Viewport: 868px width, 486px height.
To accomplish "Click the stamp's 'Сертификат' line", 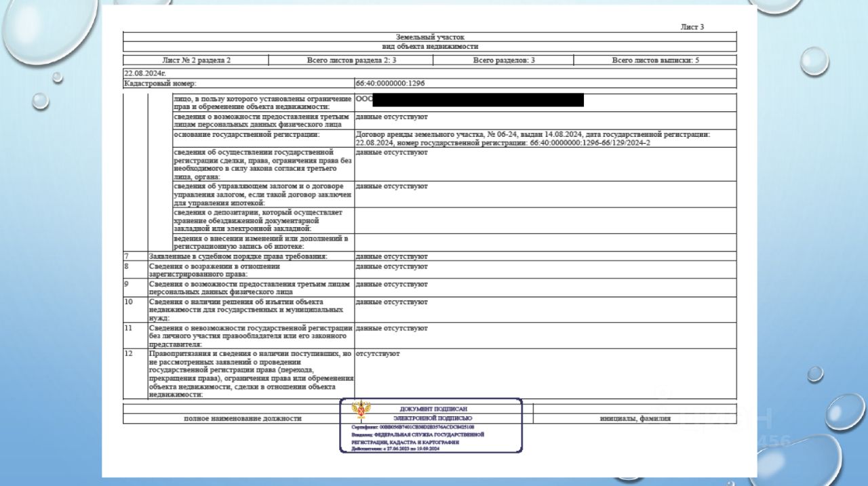I will [x=413, y=428].
